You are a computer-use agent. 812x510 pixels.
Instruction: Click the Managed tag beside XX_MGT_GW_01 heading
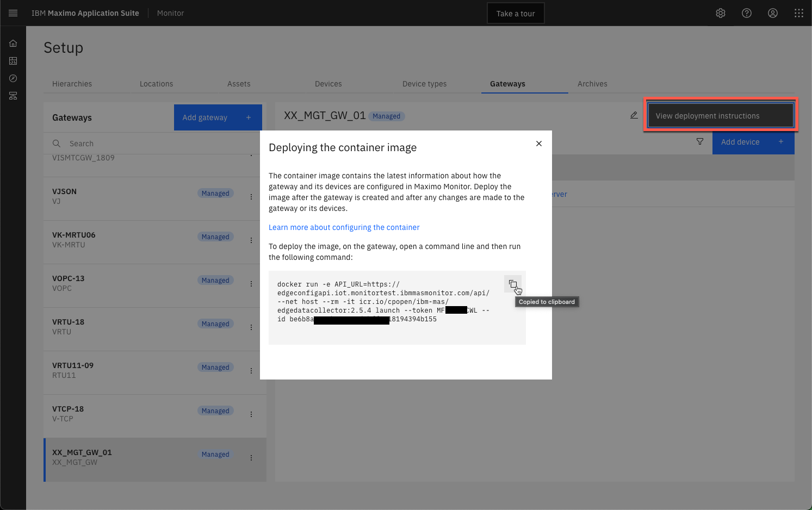[x=387, y=116]
